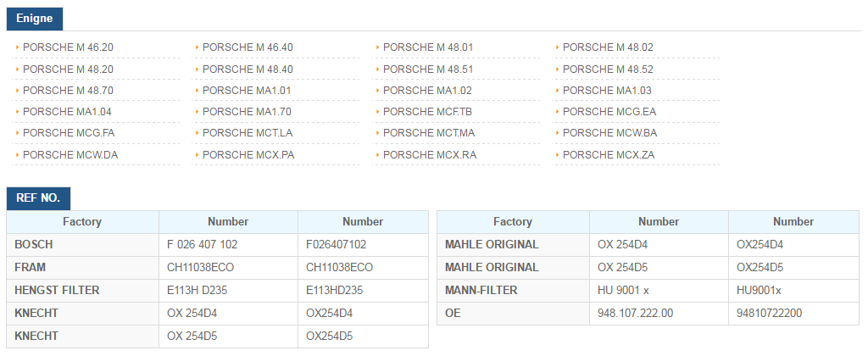Follow the PORSCHE MA1.02 link

click(x=427, y=90)
